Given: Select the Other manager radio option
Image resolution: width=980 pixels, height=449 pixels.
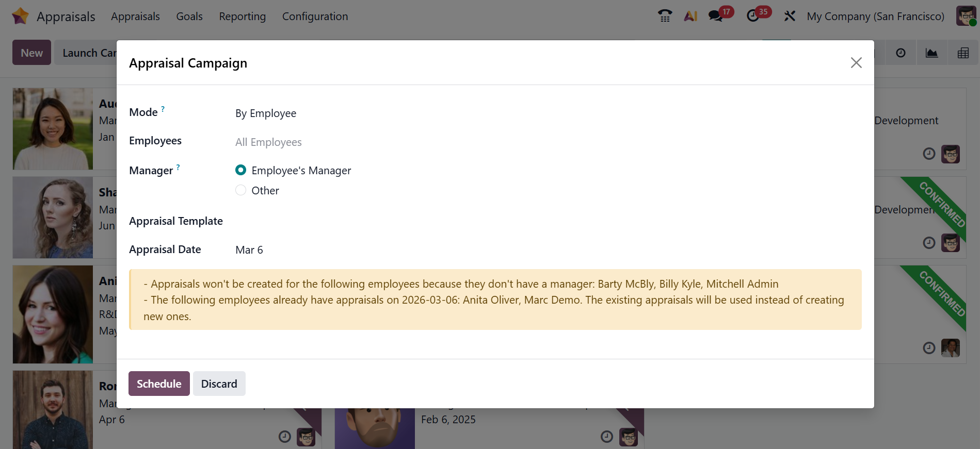Looking at the screenshot, I should click(240, 190).
